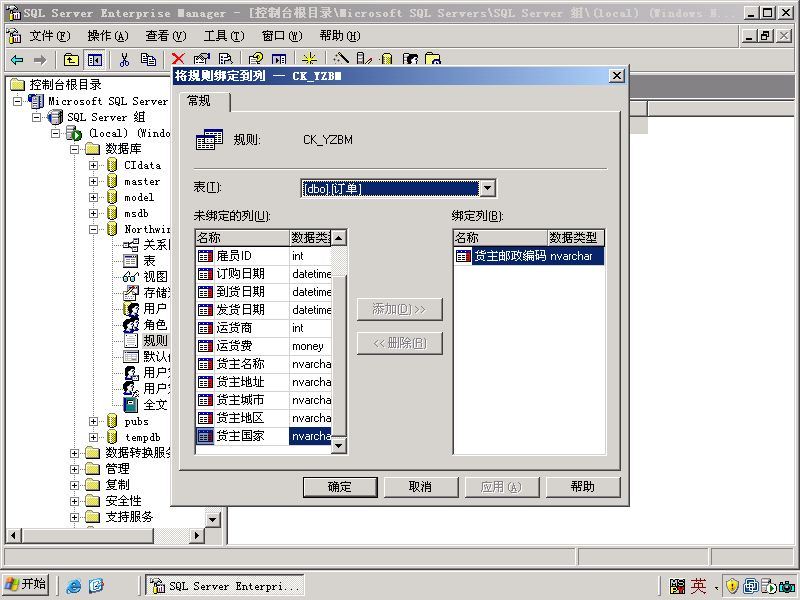Select the 关系图 (Diagrams) node icon in tree
The height and width of the screenshot is (600, 800).
tap(131, 245)
